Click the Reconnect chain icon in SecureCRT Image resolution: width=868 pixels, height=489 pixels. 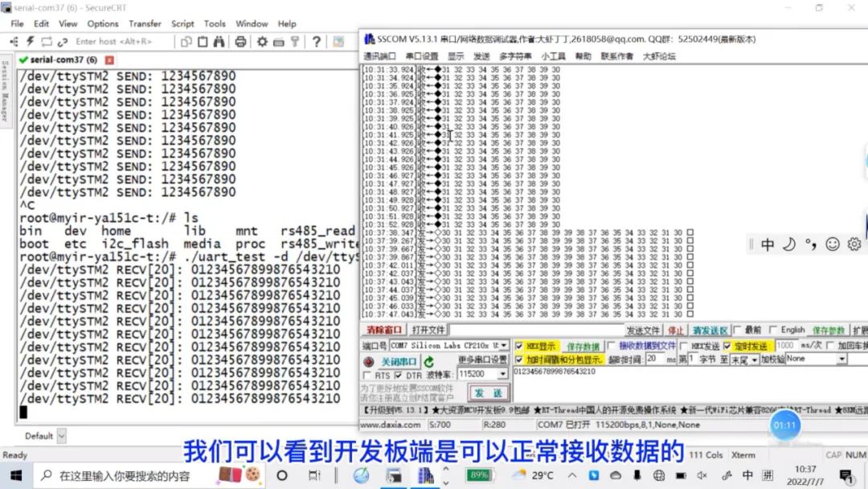pos(63,42)
